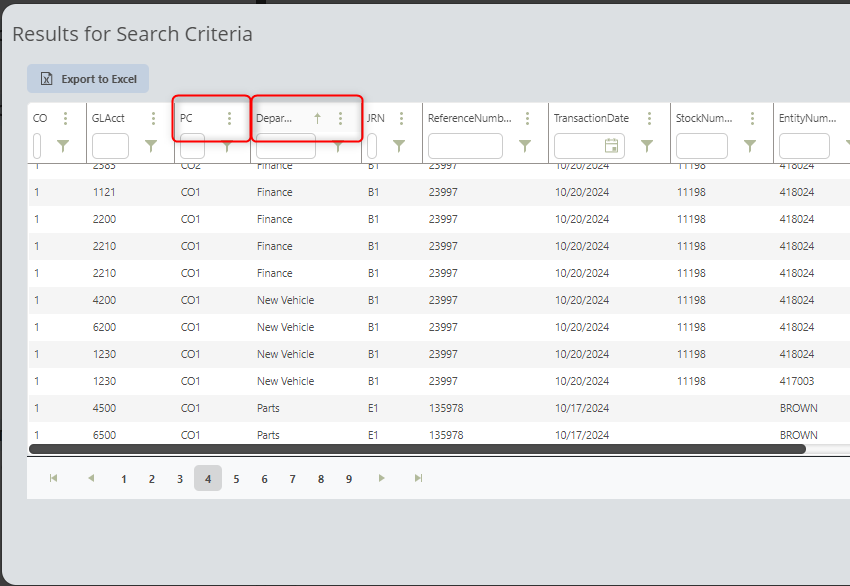Click the GLAcct cell 4200
This screenshot has height=586, width=850.
click(x=104, y=300)
